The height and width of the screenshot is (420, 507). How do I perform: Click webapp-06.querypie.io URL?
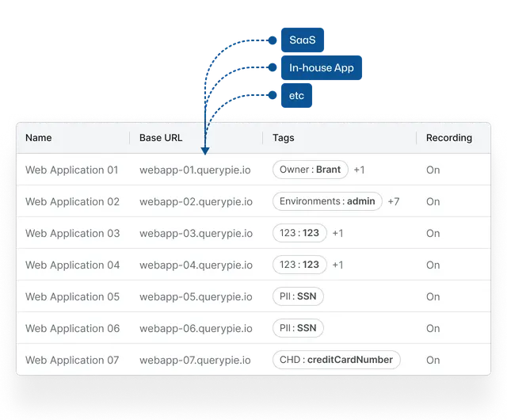196,329
